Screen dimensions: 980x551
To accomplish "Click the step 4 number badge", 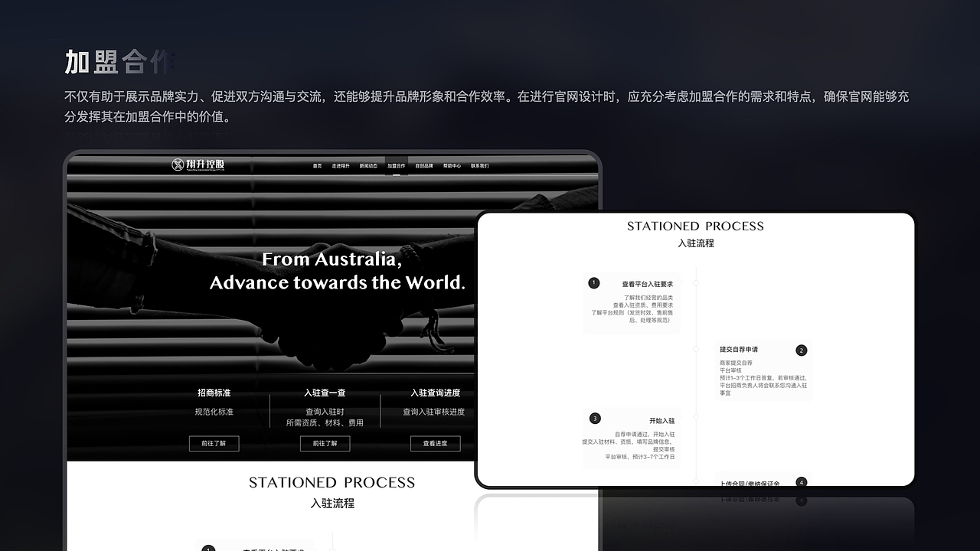I will click(802, 483).
